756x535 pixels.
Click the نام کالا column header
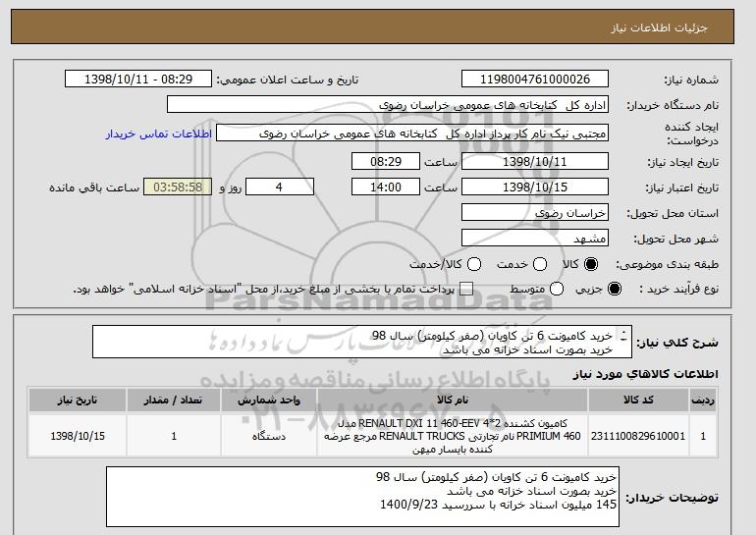453,400
